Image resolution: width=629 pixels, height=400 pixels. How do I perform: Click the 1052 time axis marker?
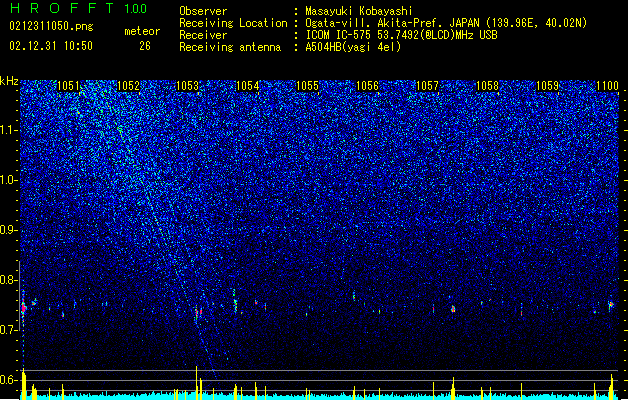click(x=128, y=86)
